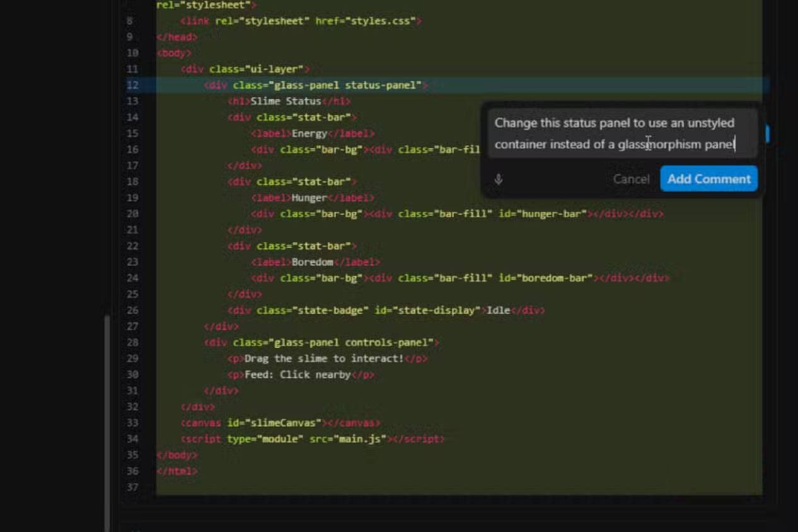Cancel the comment
Viewport: 798px width, 532px height.
pos(631,179)
